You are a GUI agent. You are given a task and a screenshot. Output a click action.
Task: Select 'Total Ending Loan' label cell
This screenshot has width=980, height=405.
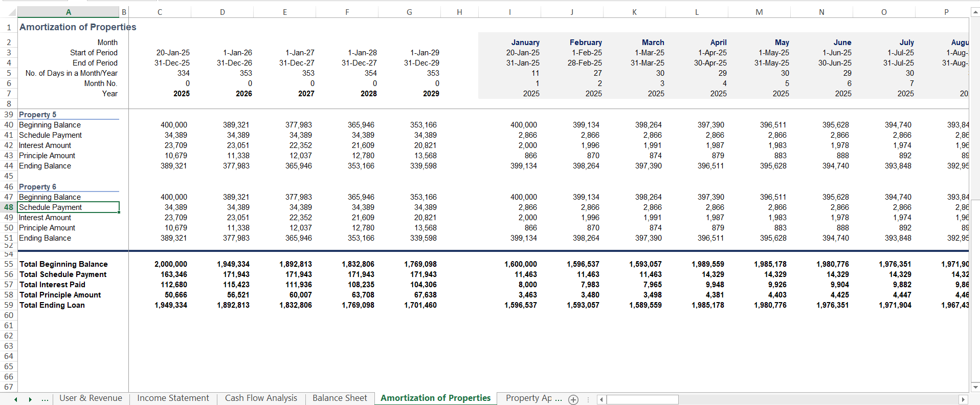click(69, 305)
